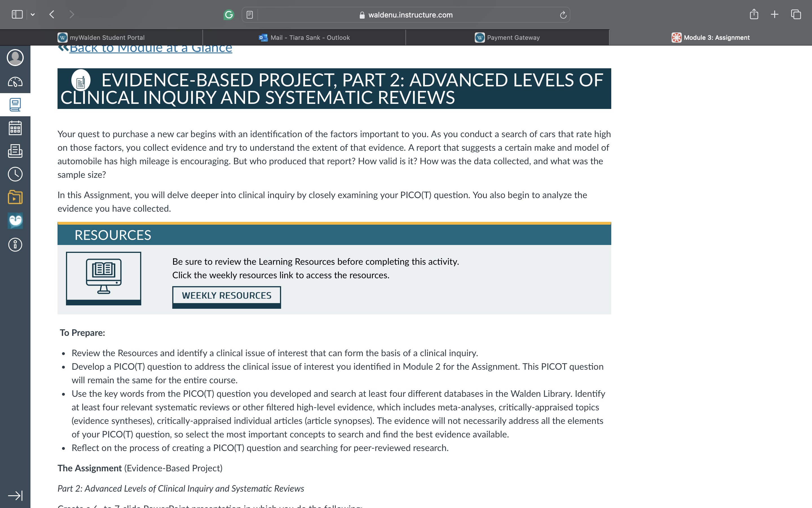Click the 'Be sure to review the Learning Resources' text

(x=315, y=261)
